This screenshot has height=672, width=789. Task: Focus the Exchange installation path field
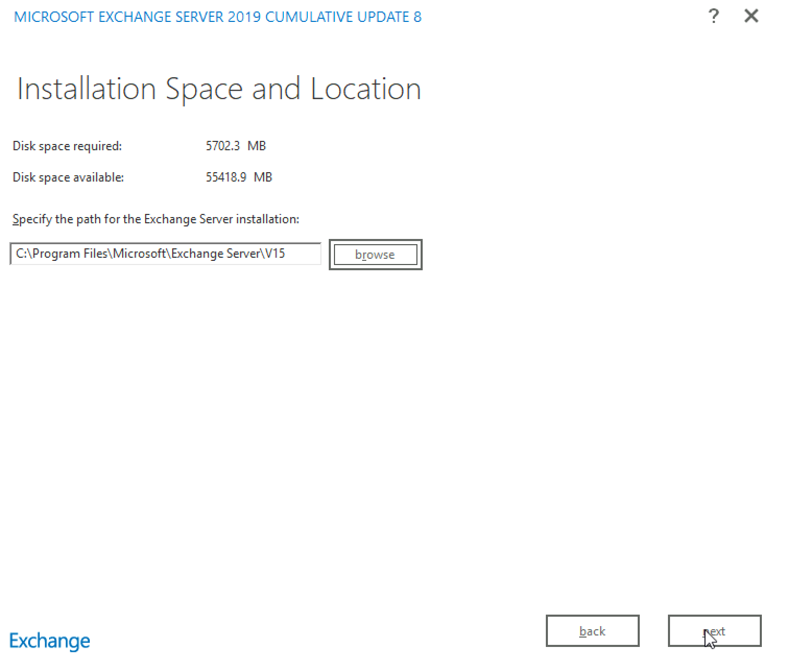point(165,254)
